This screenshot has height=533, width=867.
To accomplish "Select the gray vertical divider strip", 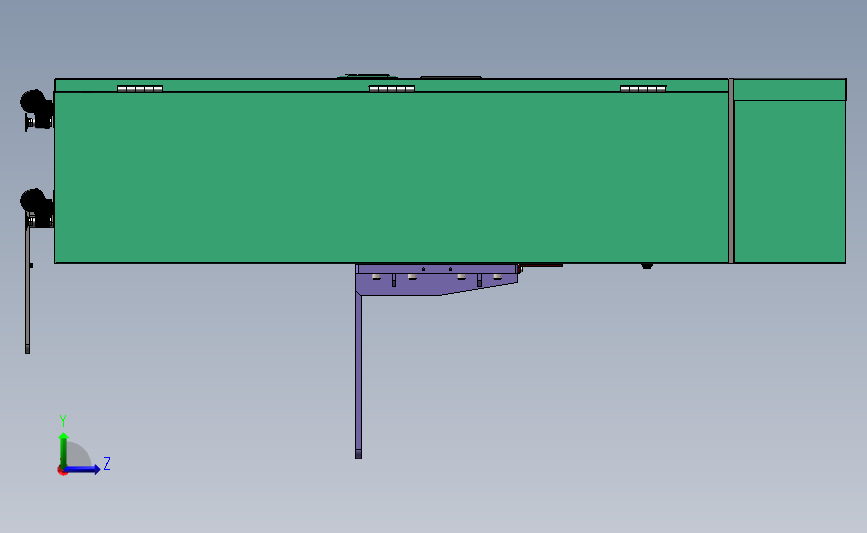I will click(x=731, y=171).
